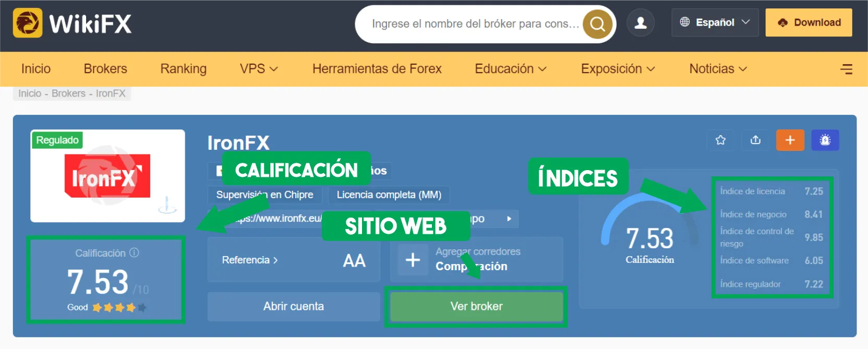The width and height of the screenshot is (868, 349).
Task: Click the cloud download icon
Action: coord(782,22)
